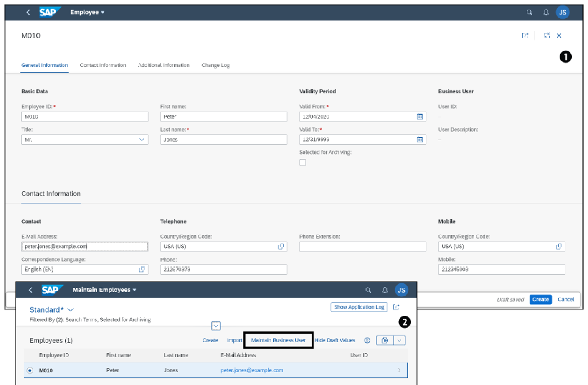Viewport: 588px width, 385px height.
Task: Click the Phone input field
Action: 223,270
